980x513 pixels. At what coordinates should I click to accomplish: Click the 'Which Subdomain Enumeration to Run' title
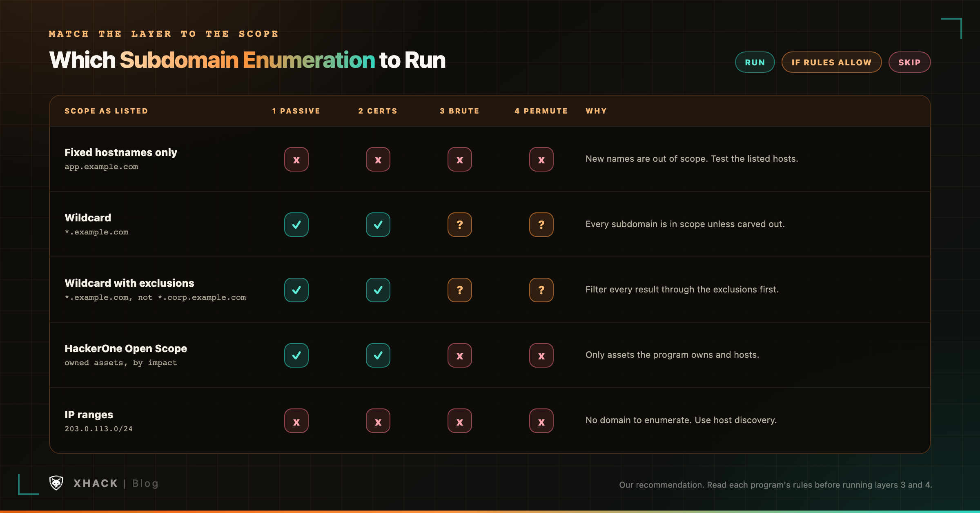coord(247,60)
